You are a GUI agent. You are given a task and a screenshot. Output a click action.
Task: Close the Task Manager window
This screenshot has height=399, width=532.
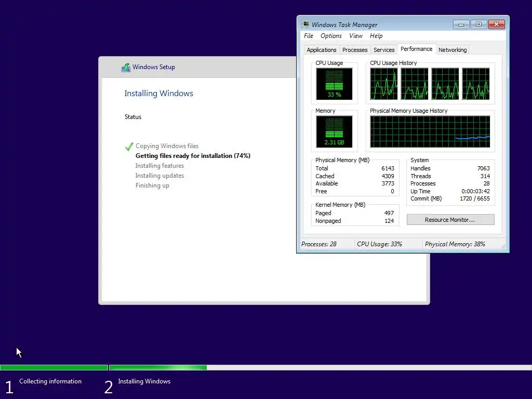(496, 24)
